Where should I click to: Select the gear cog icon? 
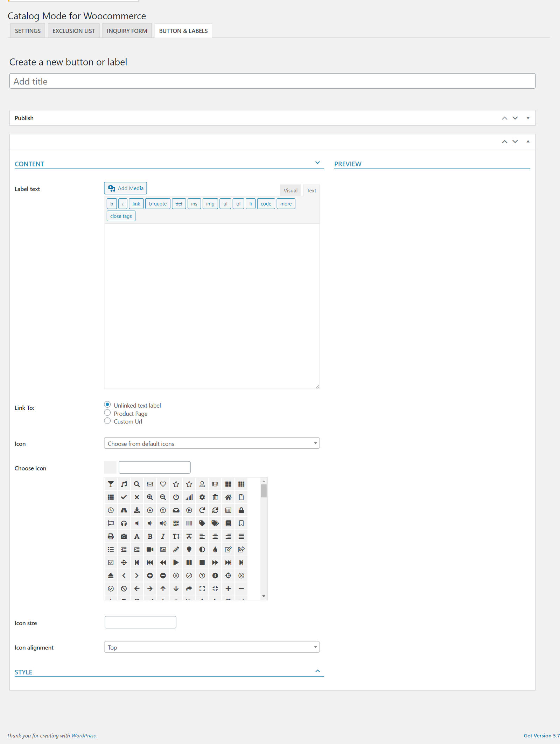tap(202, 497)
